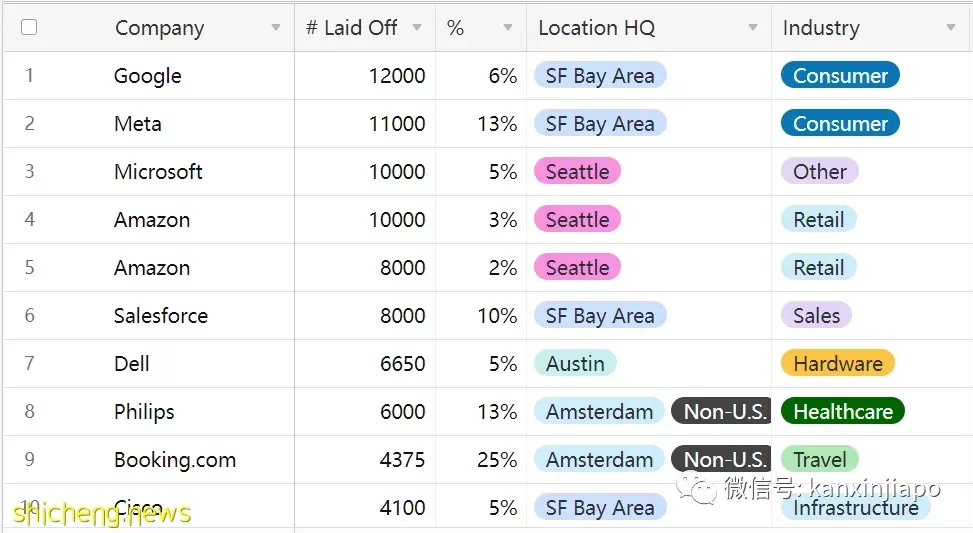This screenshot has width=973, height=533.
Task: Click Non-U.S. tag in Booking.com row
Action: click(x=722, y=459)
